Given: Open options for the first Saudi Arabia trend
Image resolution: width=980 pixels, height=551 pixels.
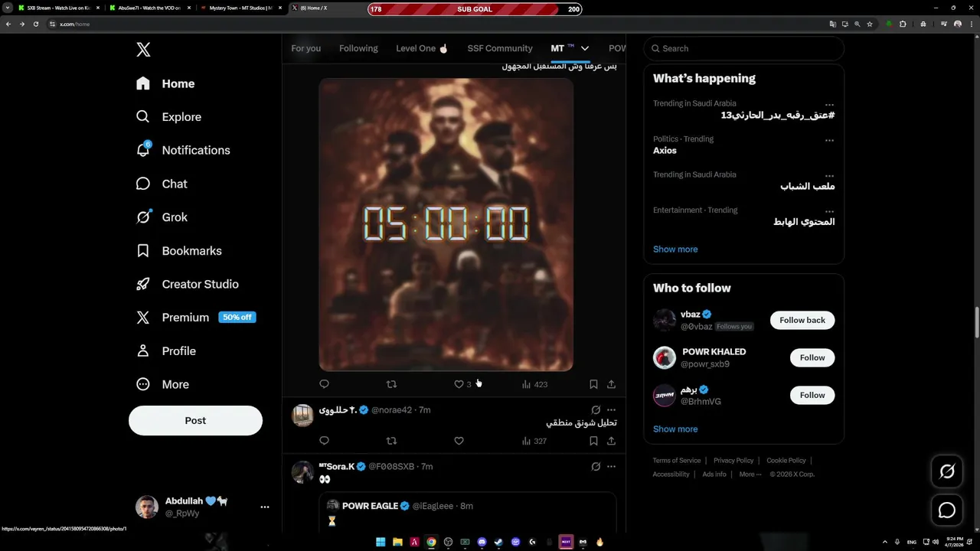Looking at the screenshot, I should coord(829,105).
